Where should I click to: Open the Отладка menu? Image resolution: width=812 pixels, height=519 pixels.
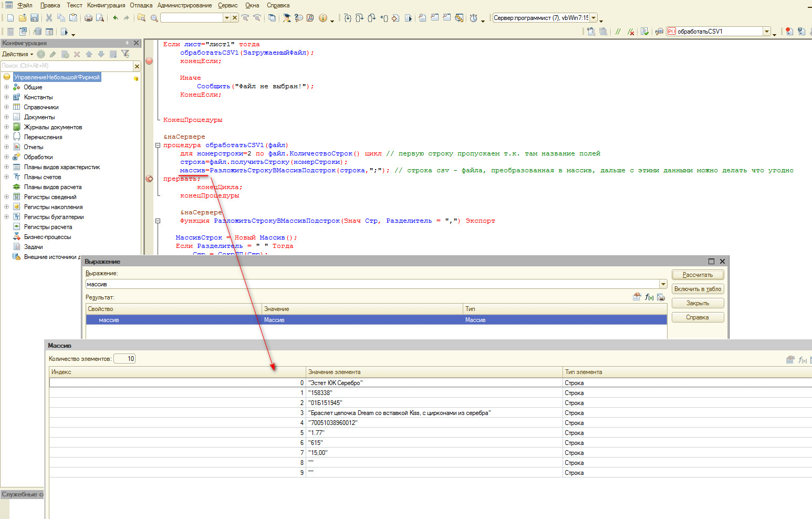point(141,5)
